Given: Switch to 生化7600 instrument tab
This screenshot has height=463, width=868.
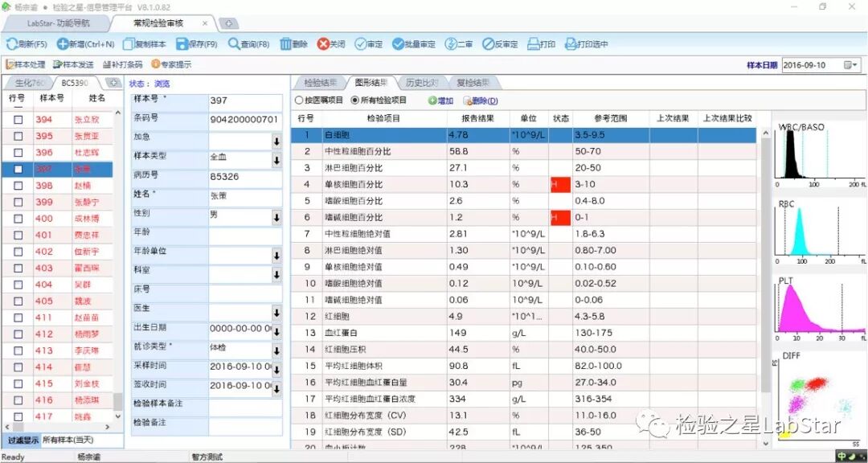Looking at the screenshot, I should (x=30, y=83).
